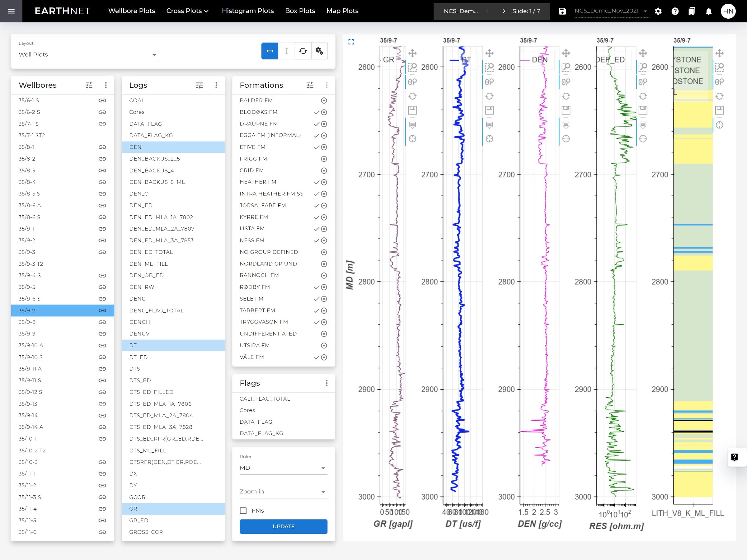The height and width of the screenshot is (560, 747).
Task: Open the annotation icon on the GR track
Action: pyautogui.click(x=412, y=124)
